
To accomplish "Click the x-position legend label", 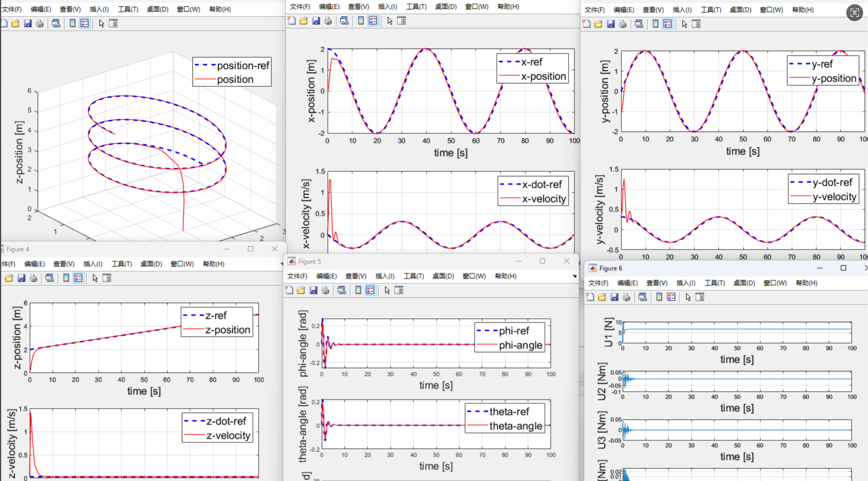I will click(x=544, y=76).
